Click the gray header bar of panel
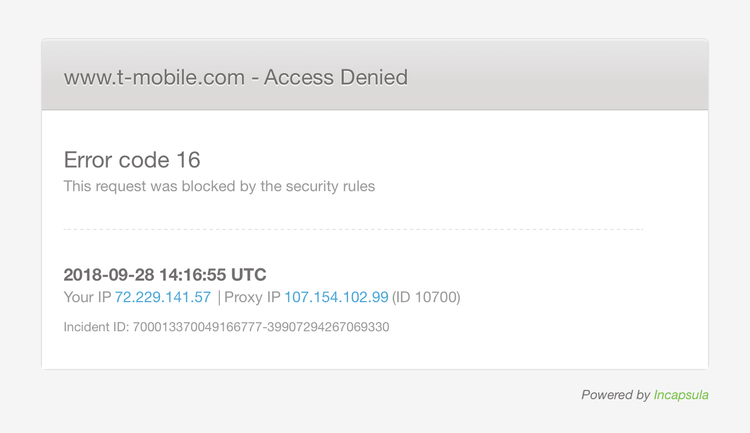The height and width of the screenshot is (433, 750). tap(375, 75)
